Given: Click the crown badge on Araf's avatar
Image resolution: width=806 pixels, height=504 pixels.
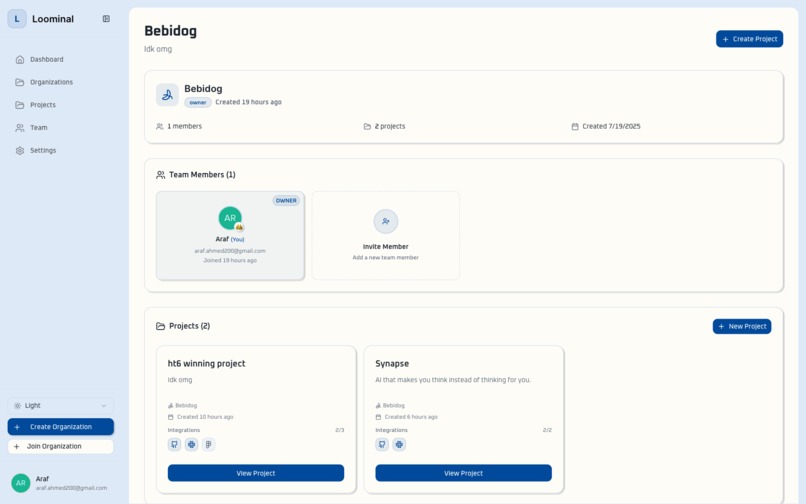Looking at the screenshot, I should 239,227.
